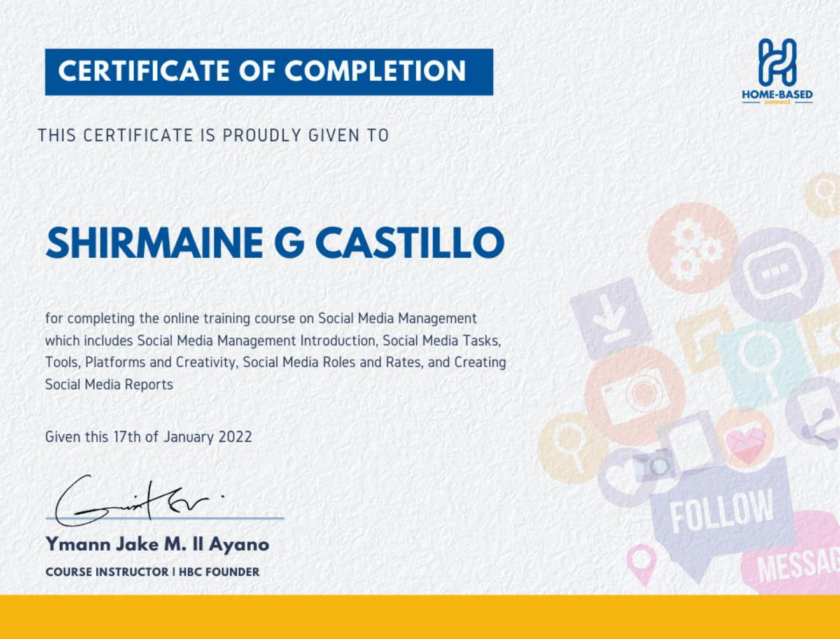
Task: Select the closing line "Social Media Reports"
Action: pos(109,384)
